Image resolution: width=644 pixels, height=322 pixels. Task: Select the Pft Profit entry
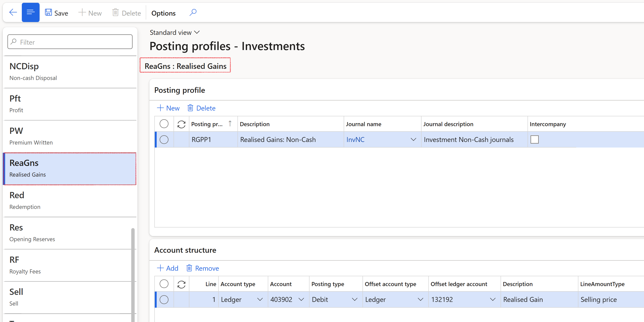coord(70,104)
